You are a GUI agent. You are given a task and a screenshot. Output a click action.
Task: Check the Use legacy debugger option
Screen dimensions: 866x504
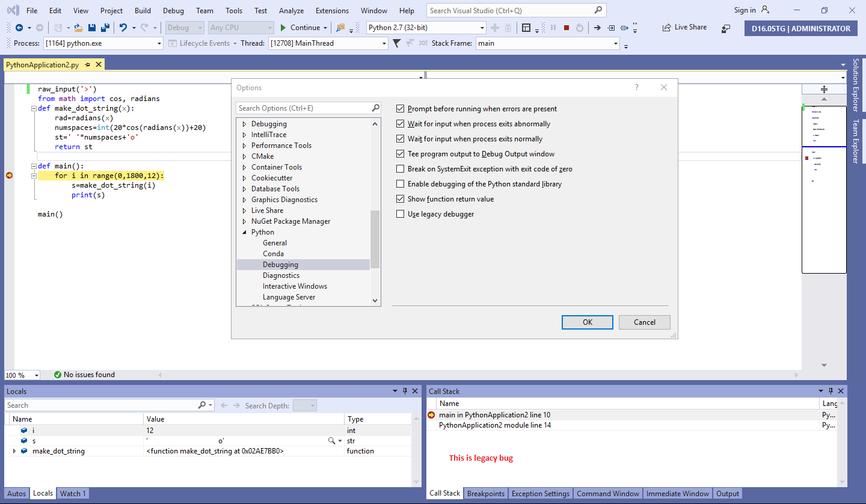coord(401,214)
